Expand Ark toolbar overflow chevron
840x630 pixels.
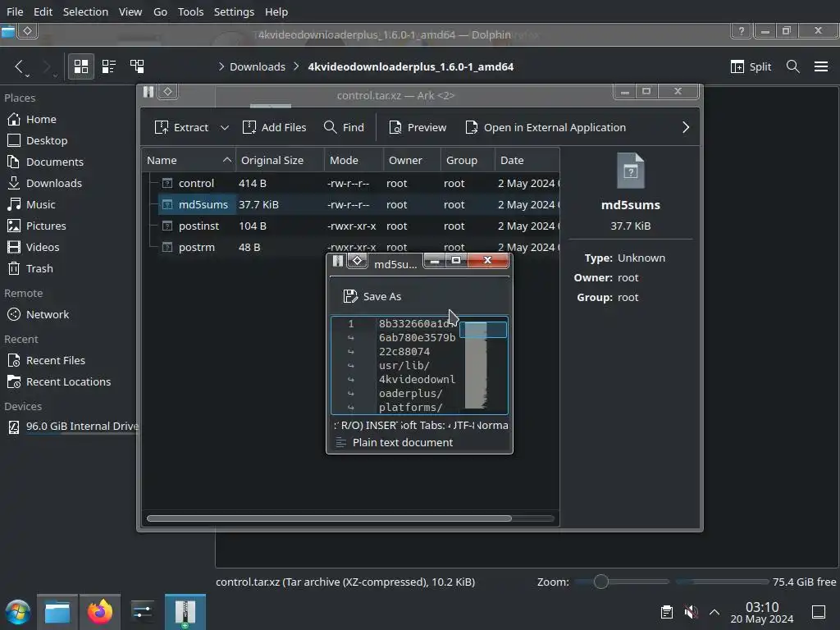point(685,127)
